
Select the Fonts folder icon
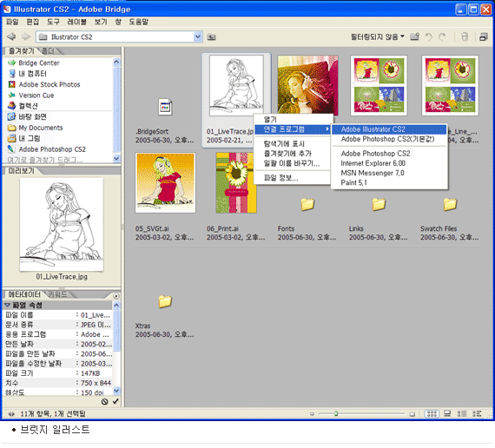click(307, 204)
